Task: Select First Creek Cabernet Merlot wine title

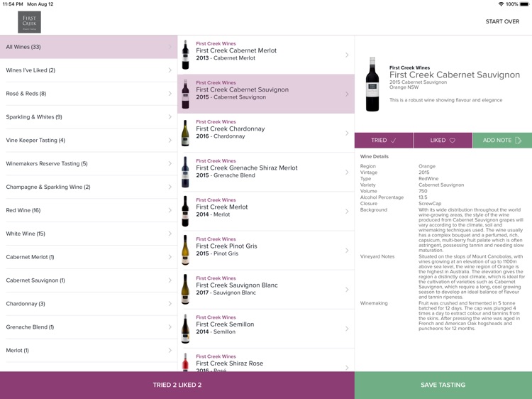Action: pyautogui.click(x=236, y=50)
